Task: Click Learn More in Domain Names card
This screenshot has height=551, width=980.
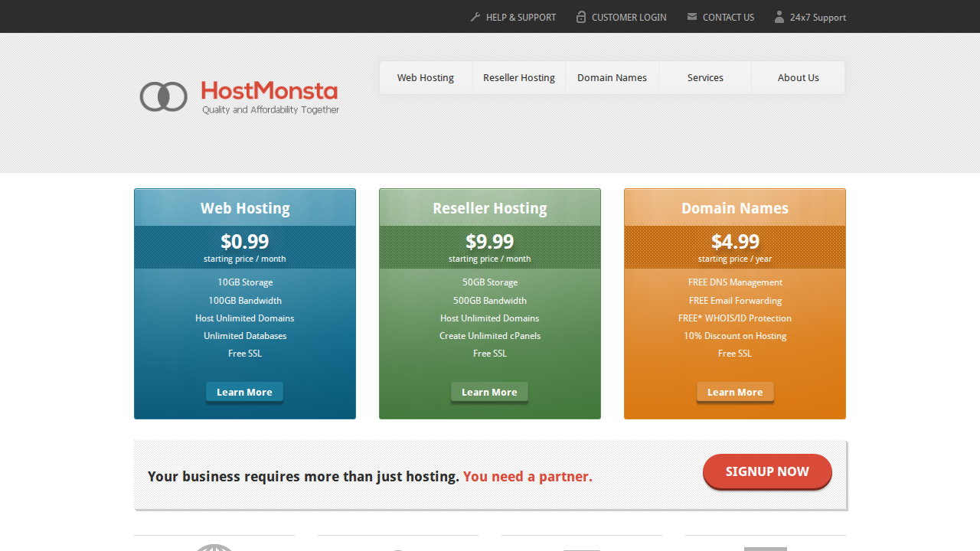Action: click(x=735, y=392)
